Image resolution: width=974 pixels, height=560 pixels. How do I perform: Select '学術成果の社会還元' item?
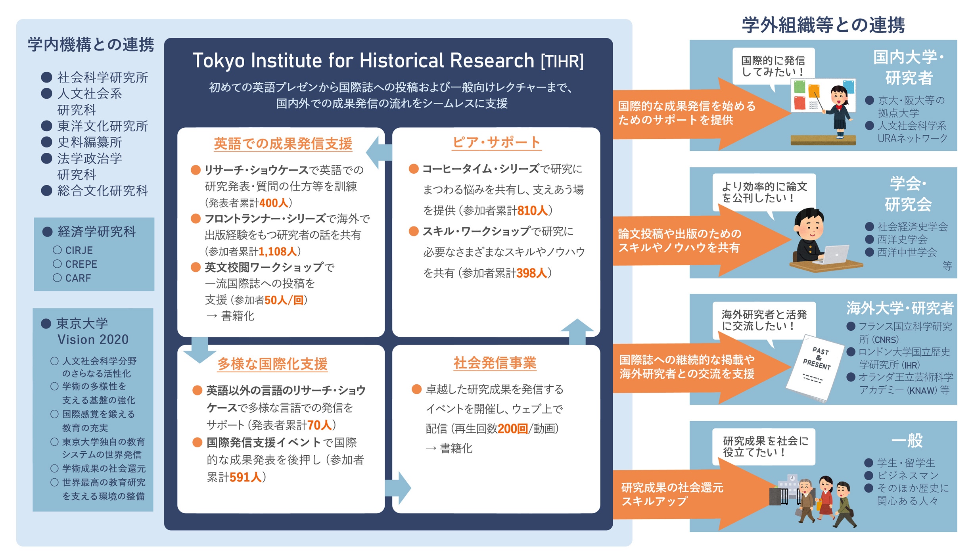point(98,468)
